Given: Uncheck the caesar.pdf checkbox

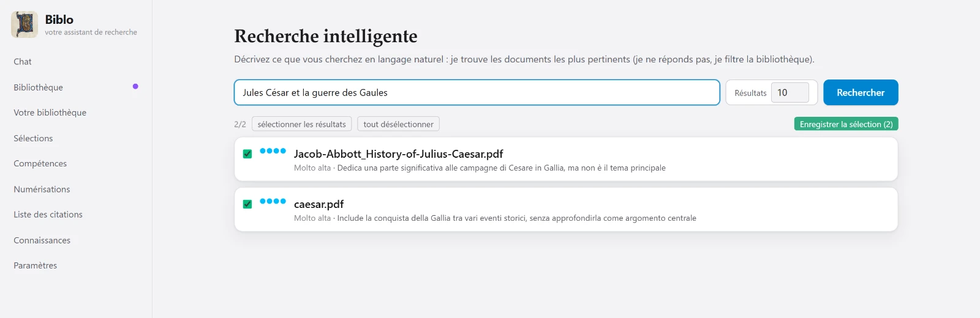Looking at the screenshot, I should tap(247, 204).
